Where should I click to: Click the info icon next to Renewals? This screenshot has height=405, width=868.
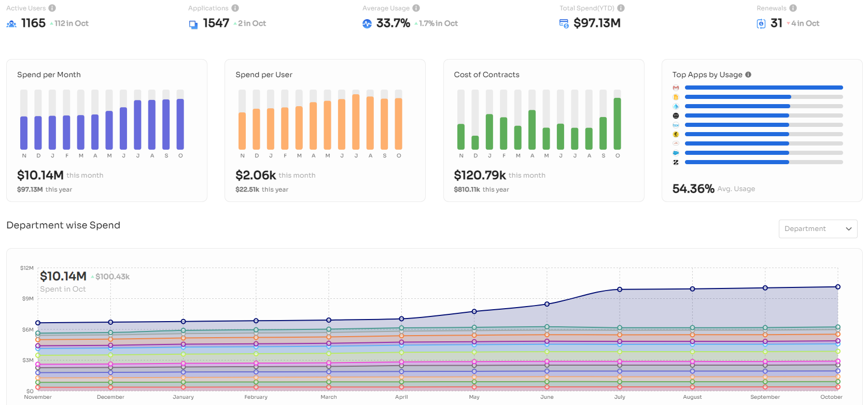(x=793, y=8)
